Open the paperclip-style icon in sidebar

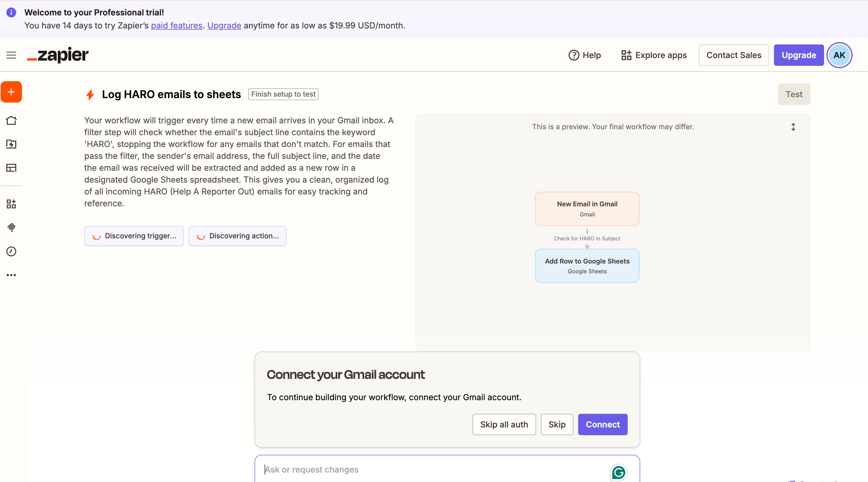click(11, 228)
